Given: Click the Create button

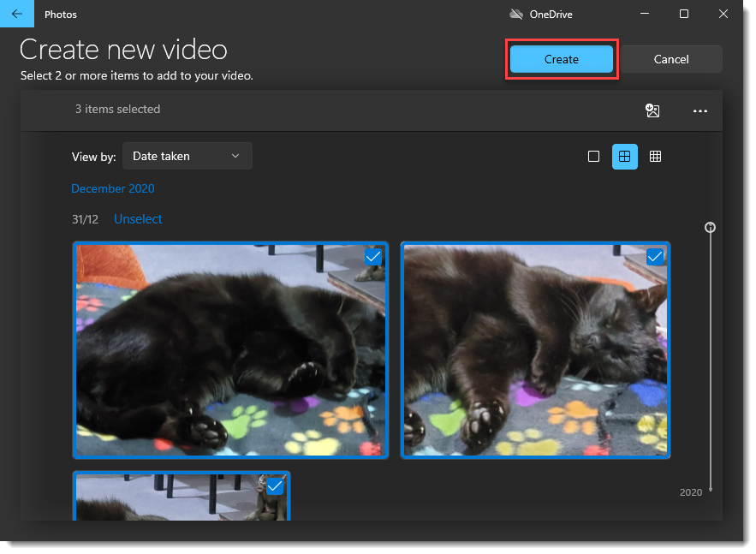Looking at the screenshot, I should point(561,59).
